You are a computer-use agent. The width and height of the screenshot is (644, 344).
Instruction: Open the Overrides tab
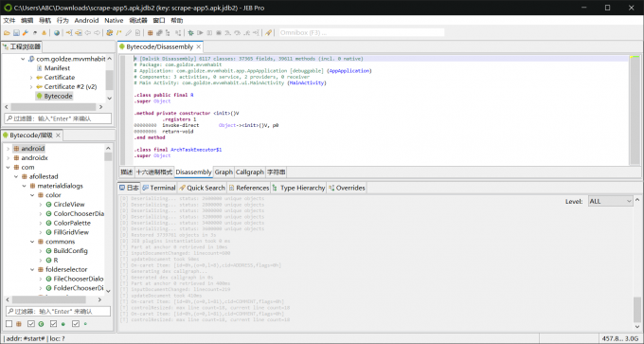347,188
